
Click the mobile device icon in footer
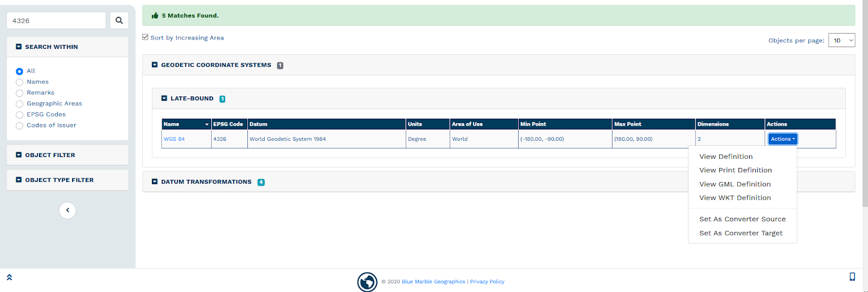click(x=852, y=277)
